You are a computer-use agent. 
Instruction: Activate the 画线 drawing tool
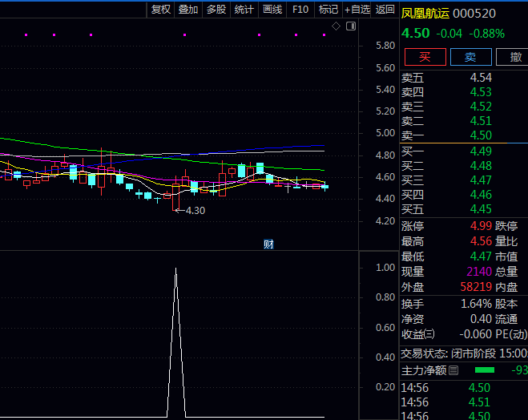[272, 10]
